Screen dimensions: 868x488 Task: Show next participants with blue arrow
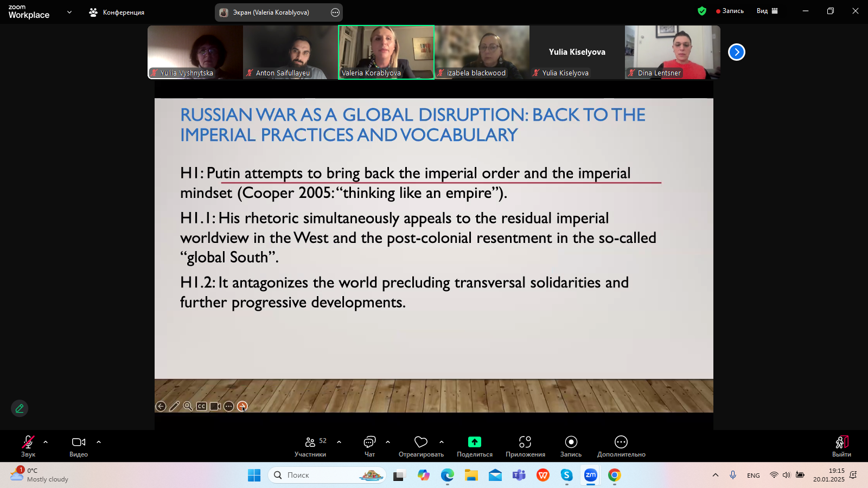click(x=736, y=52)
